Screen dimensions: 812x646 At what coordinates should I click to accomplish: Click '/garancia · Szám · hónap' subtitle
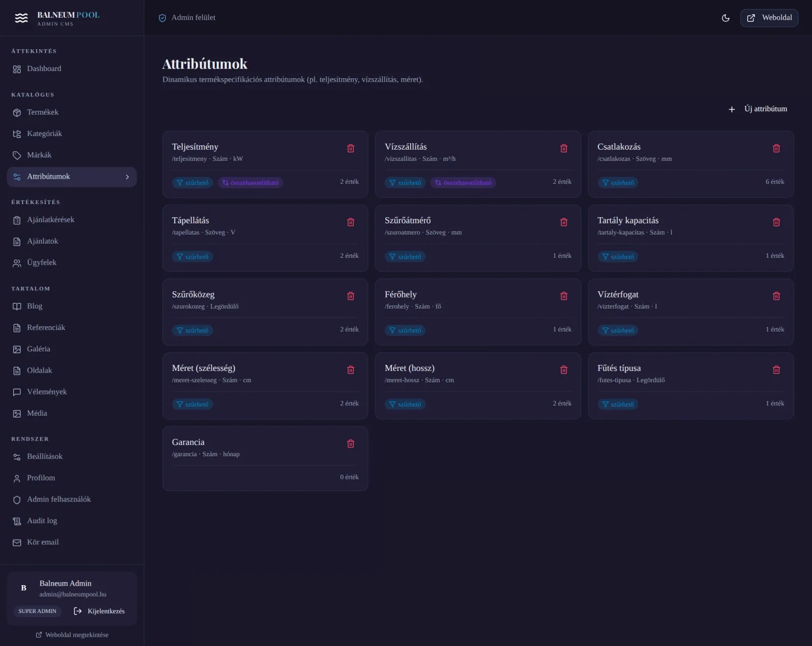pyautogui.click(x=206, y=454)
